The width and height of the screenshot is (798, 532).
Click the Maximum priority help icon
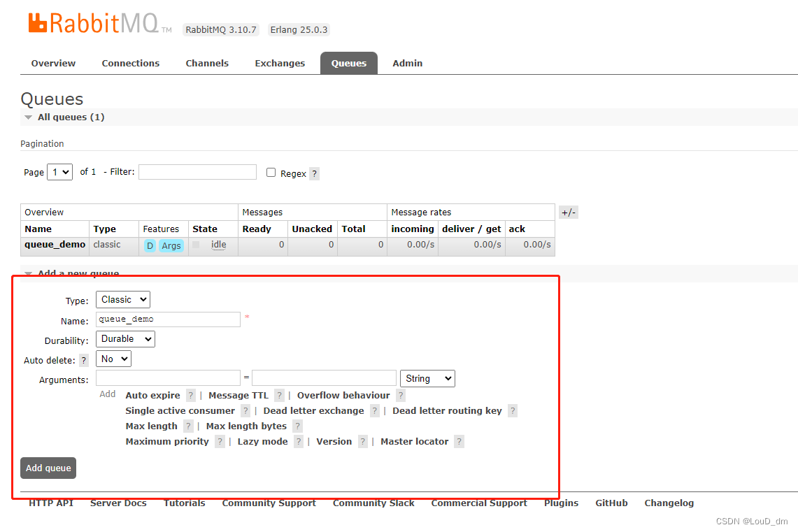click(220, 441)
